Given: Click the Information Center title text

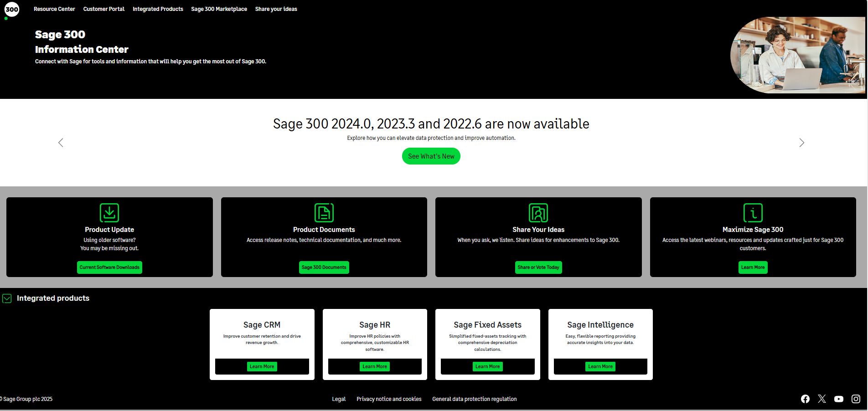Looking at the screenshot, I should (x=82, y=49).
